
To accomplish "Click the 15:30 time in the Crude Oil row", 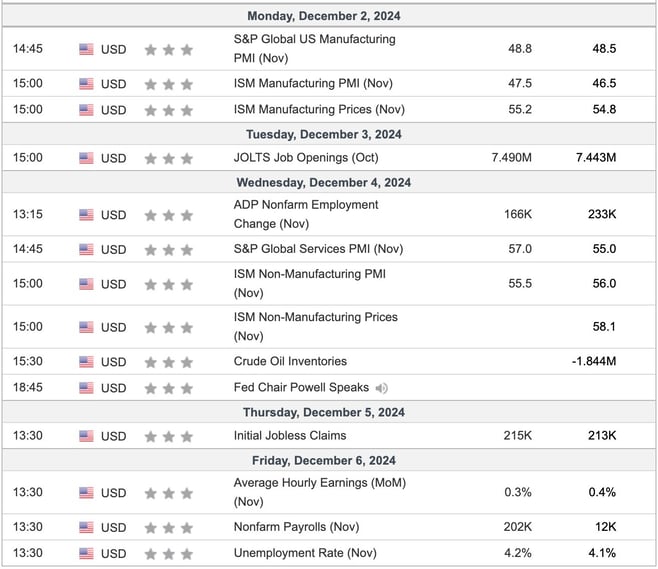I will [x=28, y=361].
